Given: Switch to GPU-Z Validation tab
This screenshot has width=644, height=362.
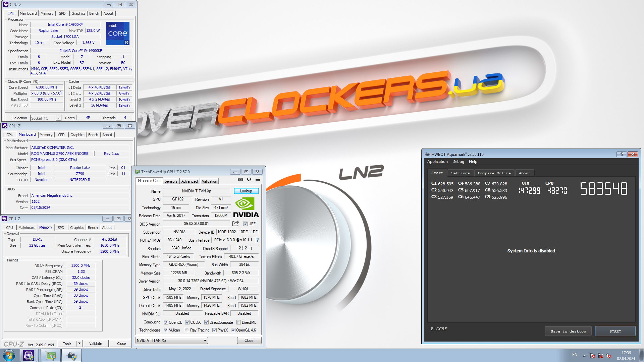Looking at the screenshot, I should [209, 181].
